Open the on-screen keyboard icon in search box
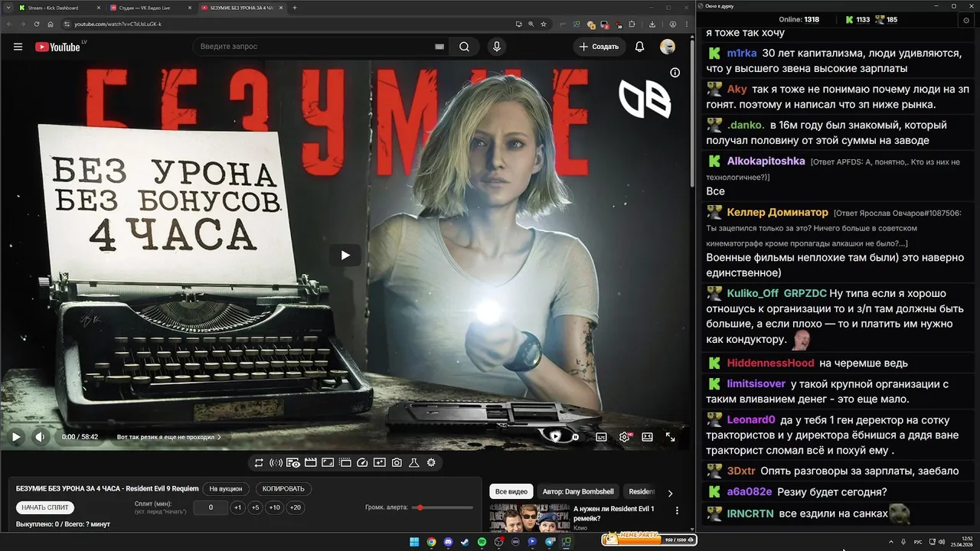Image resolution: width=980 pixels, height=551 pixels. point(439,47)
